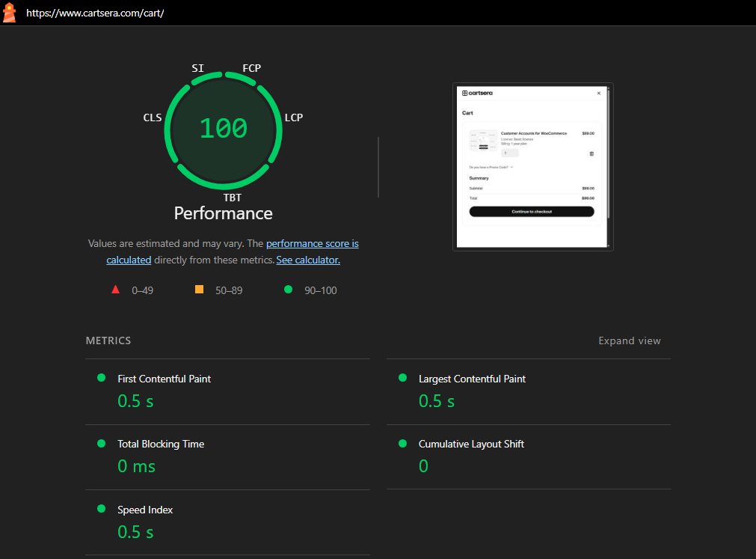Click the green dot beside Total Blocking Time
This screenshot has height=559, width=756.
coord(101,443)
